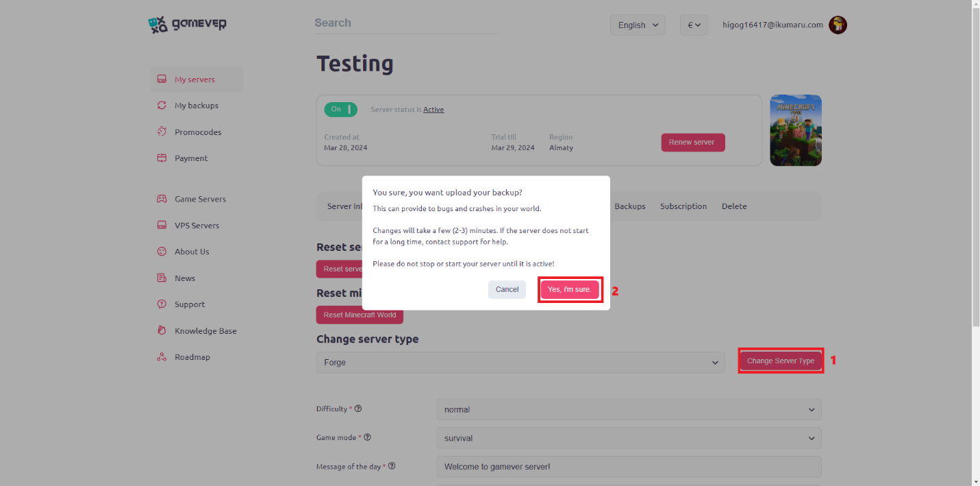Click the Mar 29, 2024 trial date

(x=513, y=148)
